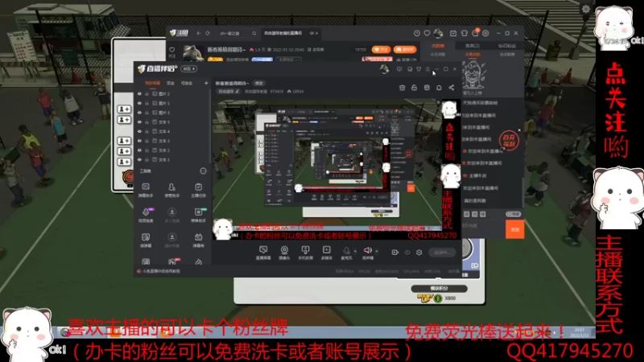
Task: Select the 文本1 layer row
Action: (173, 159)
